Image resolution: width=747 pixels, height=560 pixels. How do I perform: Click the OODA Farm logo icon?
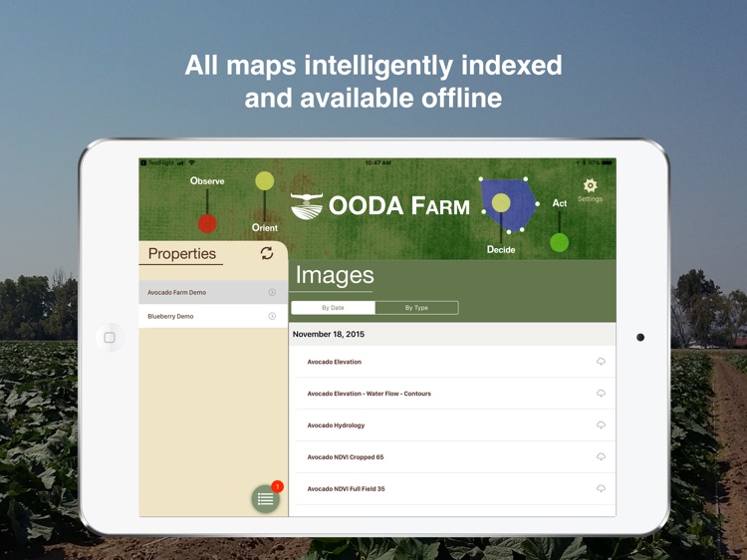coord(307,206)
